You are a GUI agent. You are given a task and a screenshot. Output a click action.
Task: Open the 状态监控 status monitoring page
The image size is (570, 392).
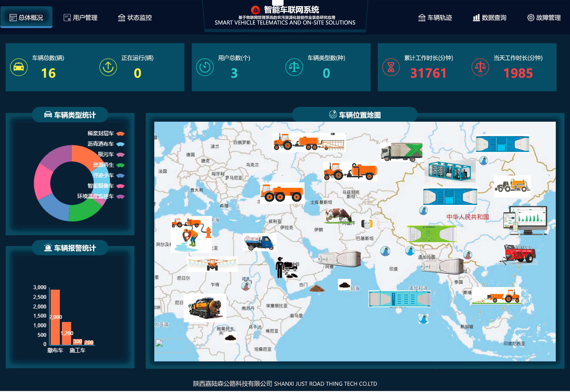pyautogui.click(x=135, y=17)
